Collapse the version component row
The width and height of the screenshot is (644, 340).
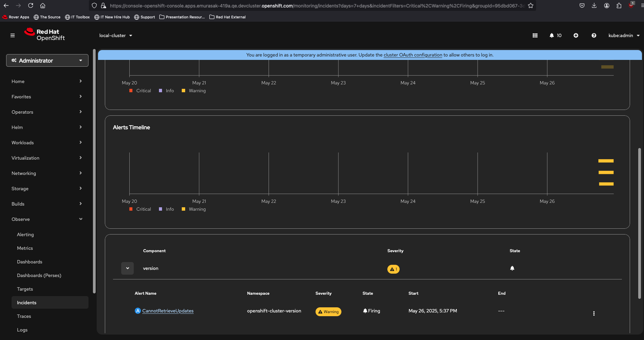(x=127, y=268)
